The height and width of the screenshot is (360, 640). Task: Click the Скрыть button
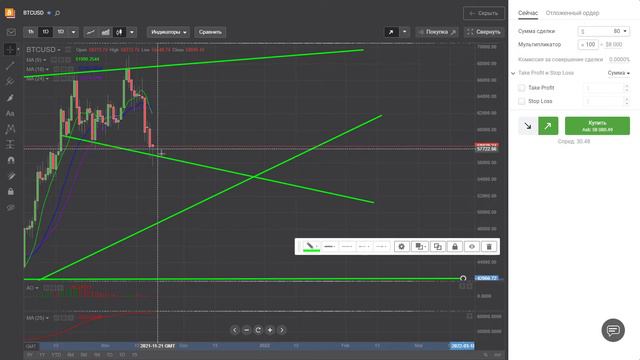[x=484, y=13]
